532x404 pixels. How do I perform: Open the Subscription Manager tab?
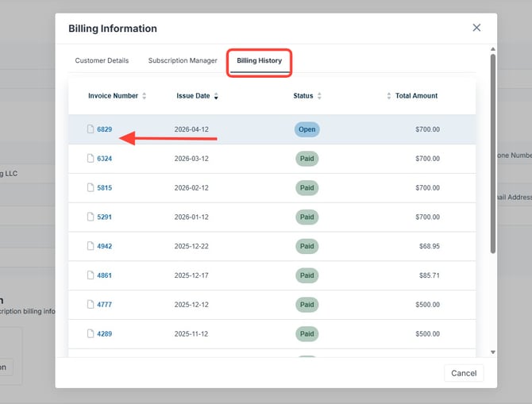pyautogui.click(x=183, y=60)
